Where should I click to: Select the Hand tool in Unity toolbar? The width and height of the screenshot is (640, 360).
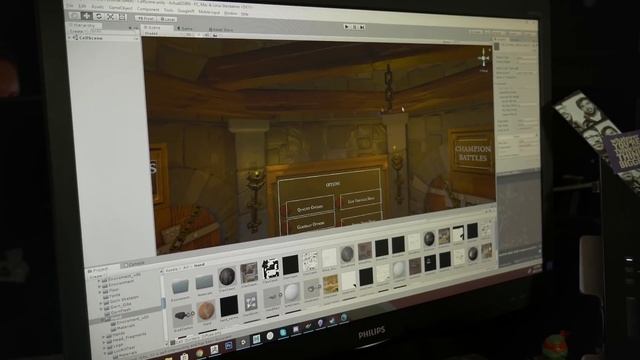click(74, 16)
